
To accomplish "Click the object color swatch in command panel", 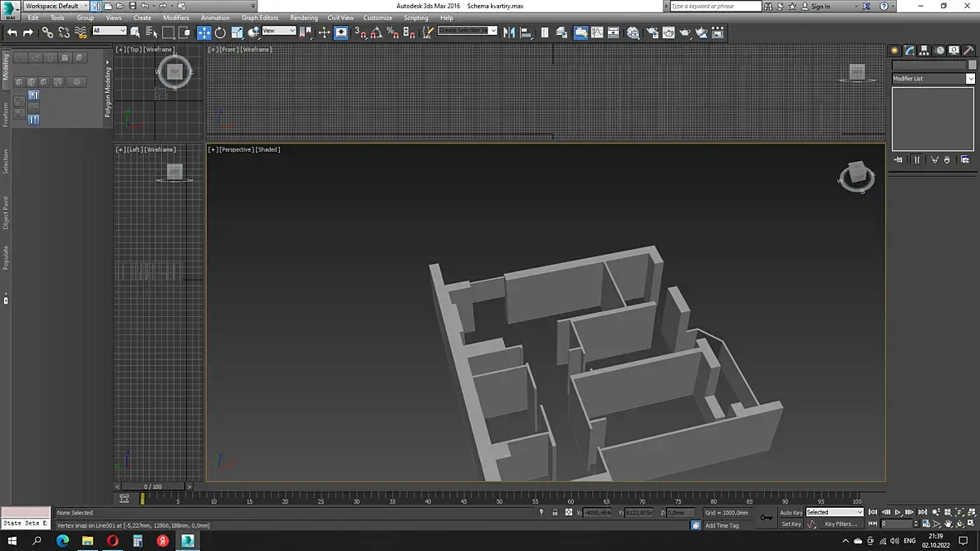I will 973,65.
